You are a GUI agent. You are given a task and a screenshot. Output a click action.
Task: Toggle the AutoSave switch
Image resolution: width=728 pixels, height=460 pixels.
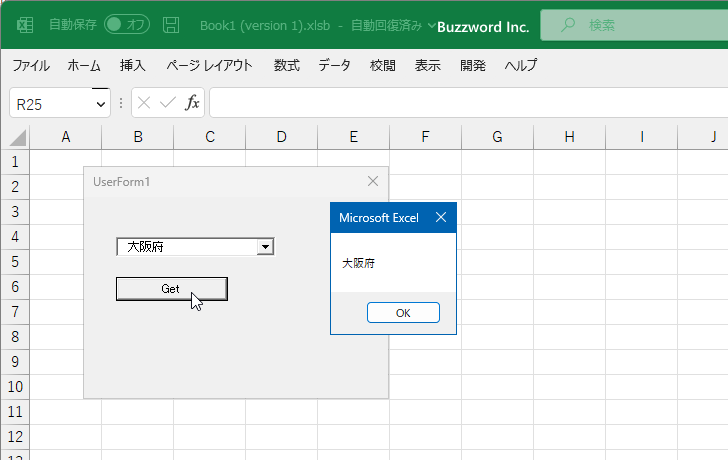127,25
